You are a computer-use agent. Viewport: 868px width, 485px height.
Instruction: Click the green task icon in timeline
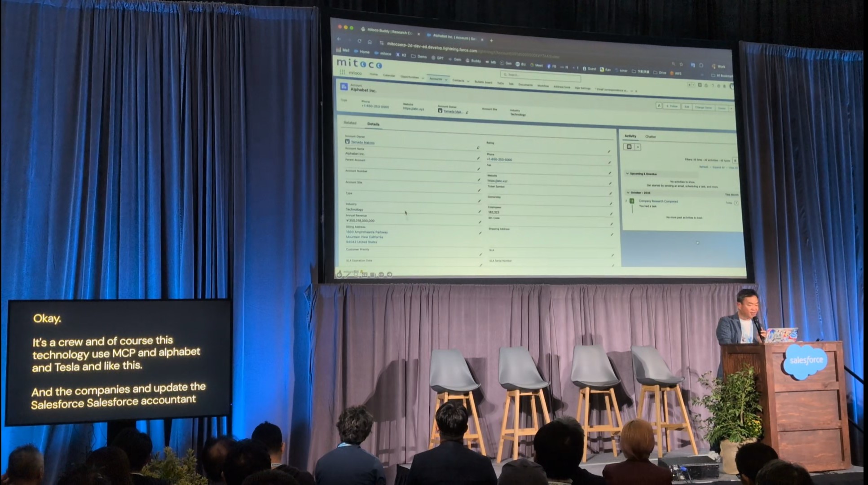pyautogui.click(x=632, y=201)
